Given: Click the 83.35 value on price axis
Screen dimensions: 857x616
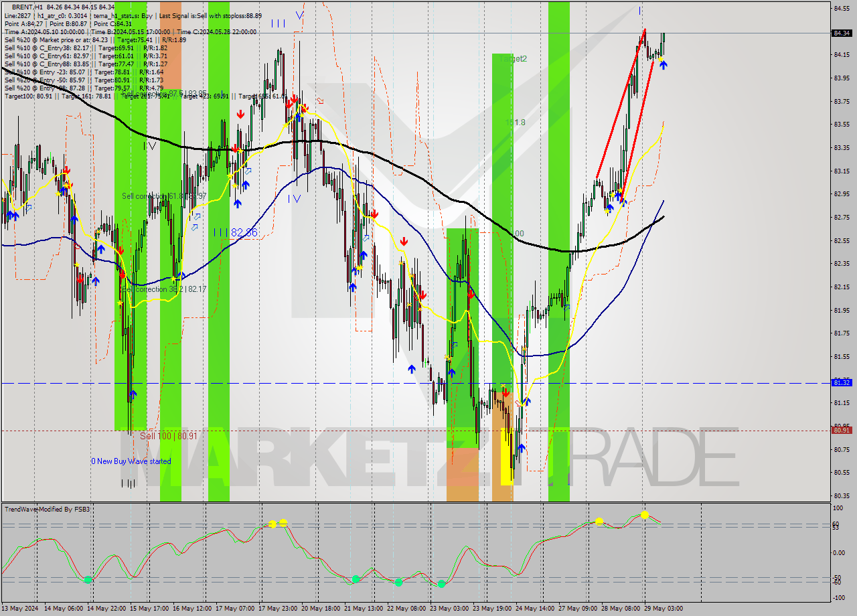Looking at the screenshot, I should click(842, 148).
